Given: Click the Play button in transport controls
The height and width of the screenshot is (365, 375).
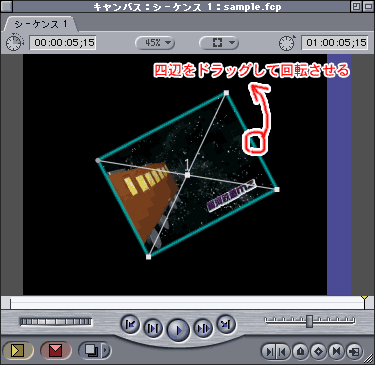Looking at the screenshot, I should point(178,330).
